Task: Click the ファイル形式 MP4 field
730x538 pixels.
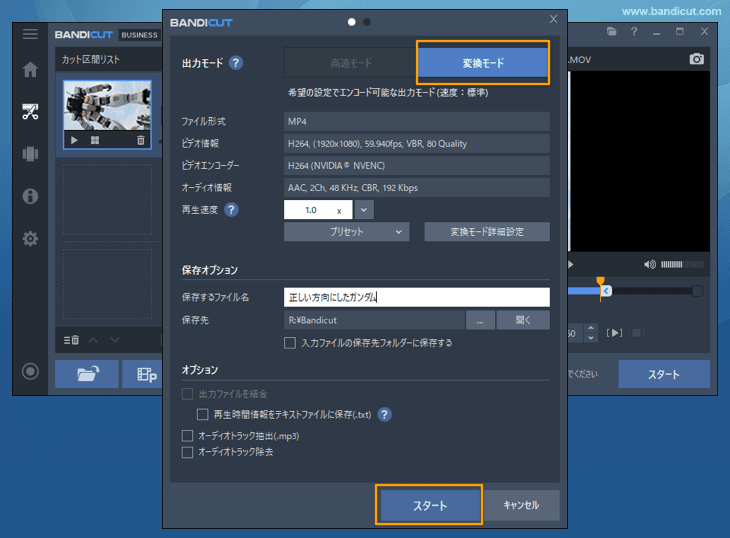Action: point(417,121)
